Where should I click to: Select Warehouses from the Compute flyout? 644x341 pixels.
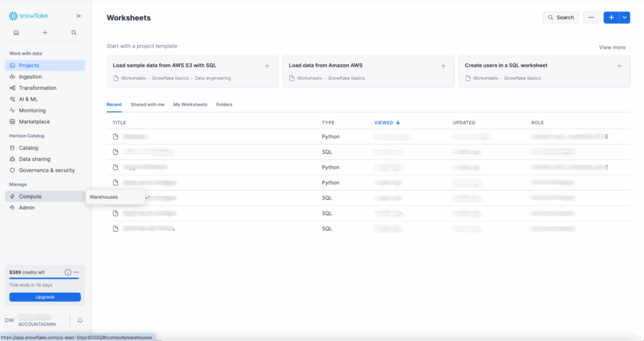click(104, 197)
